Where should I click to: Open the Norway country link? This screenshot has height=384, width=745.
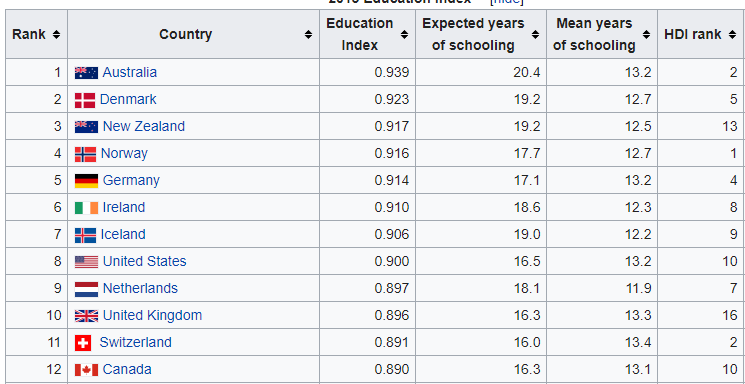(x=124, y=154)
